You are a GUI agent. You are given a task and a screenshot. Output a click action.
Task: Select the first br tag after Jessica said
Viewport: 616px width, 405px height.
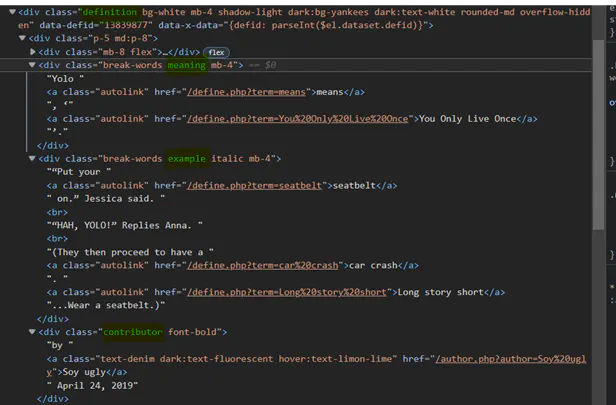(57, 212)
